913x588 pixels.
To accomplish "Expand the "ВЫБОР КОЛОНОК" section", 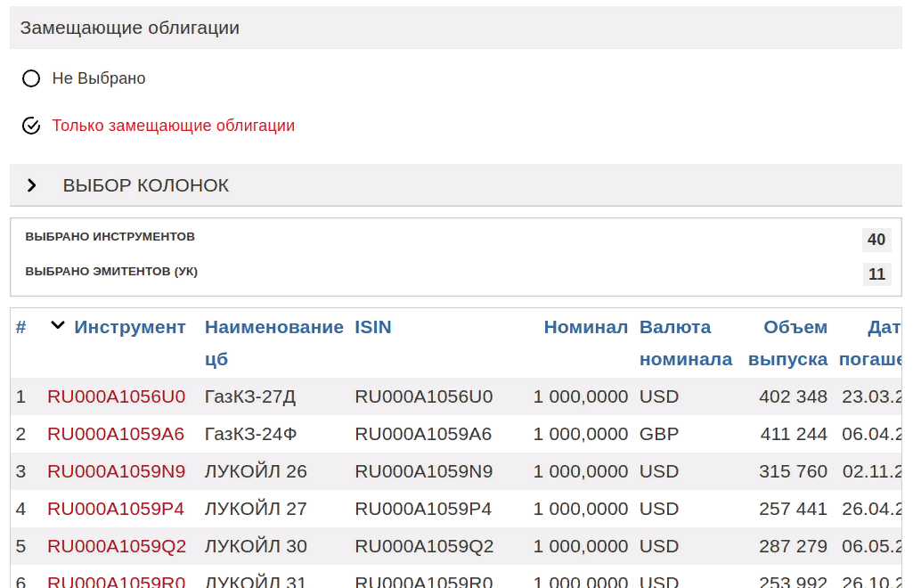I will 145,185.
